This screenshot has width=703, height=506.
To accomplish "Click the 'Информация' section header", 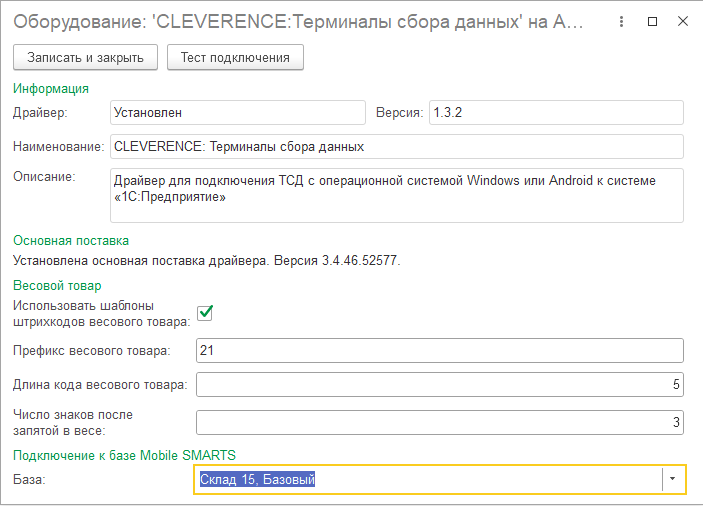I will click(50, 89).
